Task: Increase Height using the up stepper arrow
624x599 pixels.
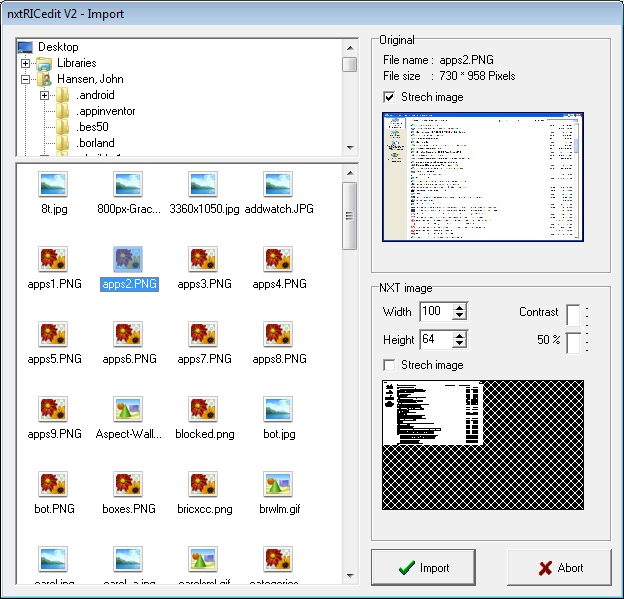Action: (459, 335)
